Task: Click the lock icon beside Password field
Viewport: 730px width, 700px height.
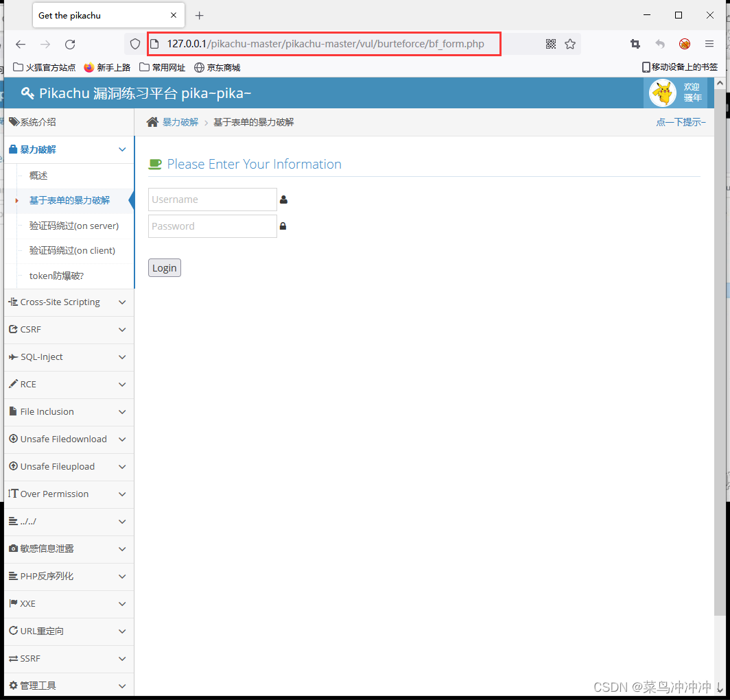Action: click(x=283, y=226)
